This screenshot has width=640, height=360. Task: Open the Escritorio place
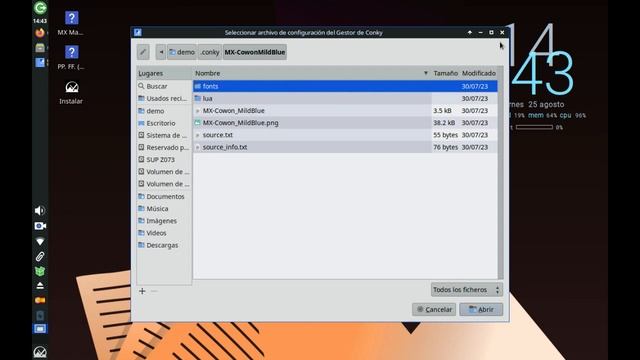tap(164, 123)
